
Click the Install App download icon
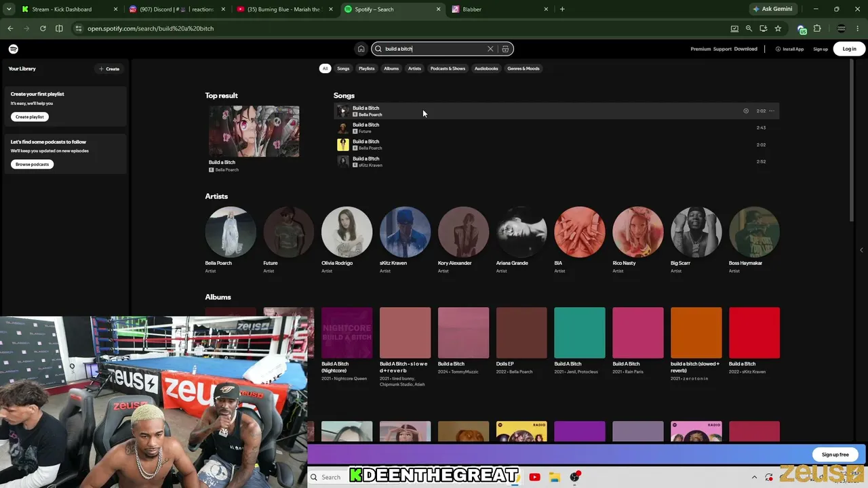[778, 49]
